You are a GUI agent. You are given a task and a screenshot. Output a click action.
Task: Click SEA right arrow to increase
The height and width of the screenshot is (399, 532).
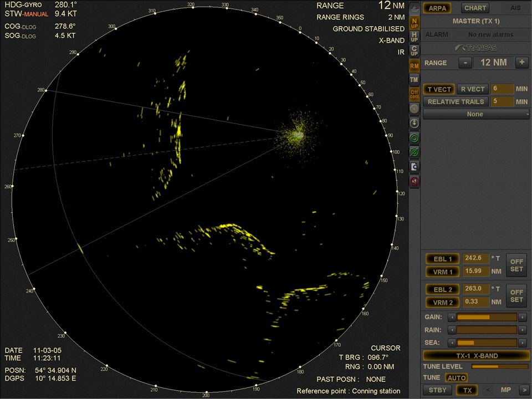(x=523, y=342)
